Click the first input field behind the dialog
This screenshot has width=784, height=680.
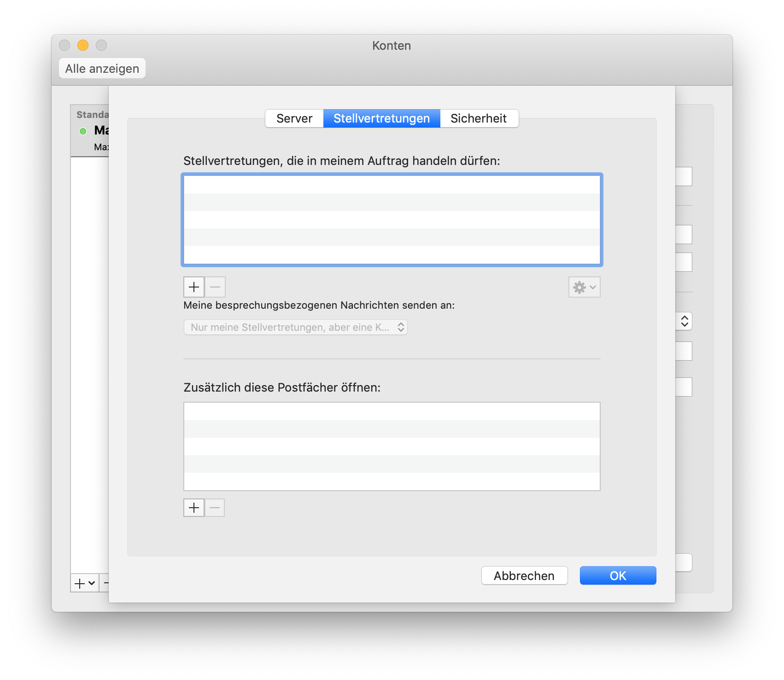(x=684, y=176)
